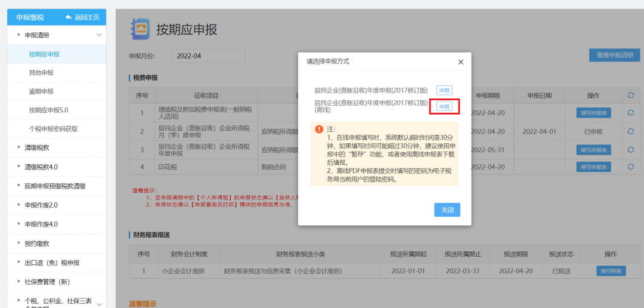Open 申报作废4.0 menu item
Screen dimensions: 644x308
[x=41, y=224]
